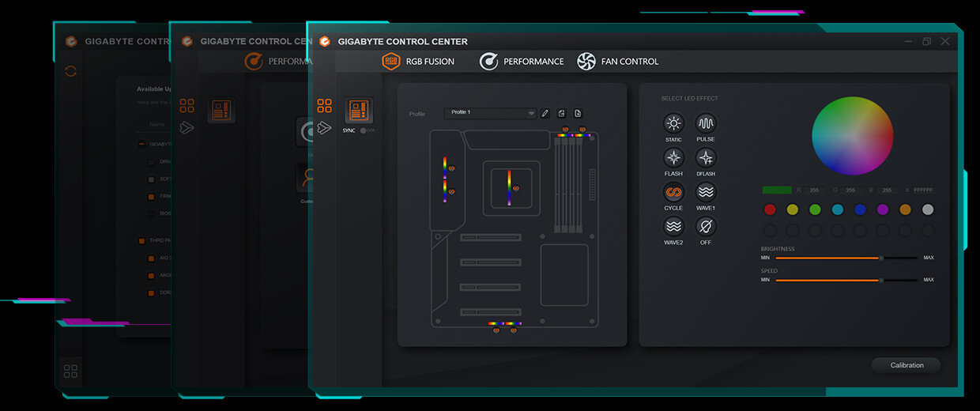Turn LEDs off with the Off icon
The height and width of the screenshot is (411, 980).
[706, 227]
